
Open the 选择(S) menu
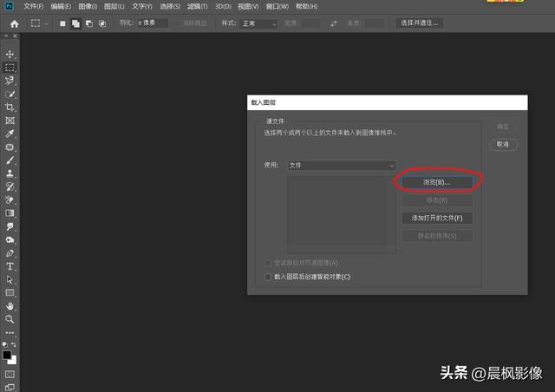170,6
